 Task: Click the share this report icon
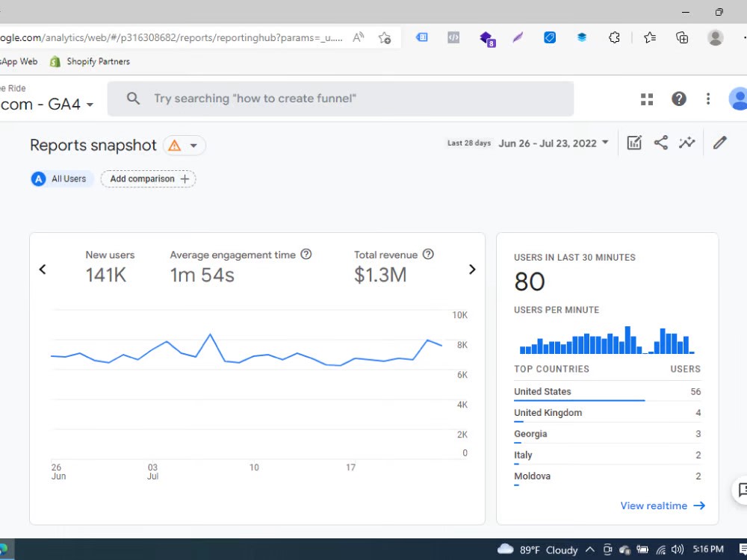point(661,143)
